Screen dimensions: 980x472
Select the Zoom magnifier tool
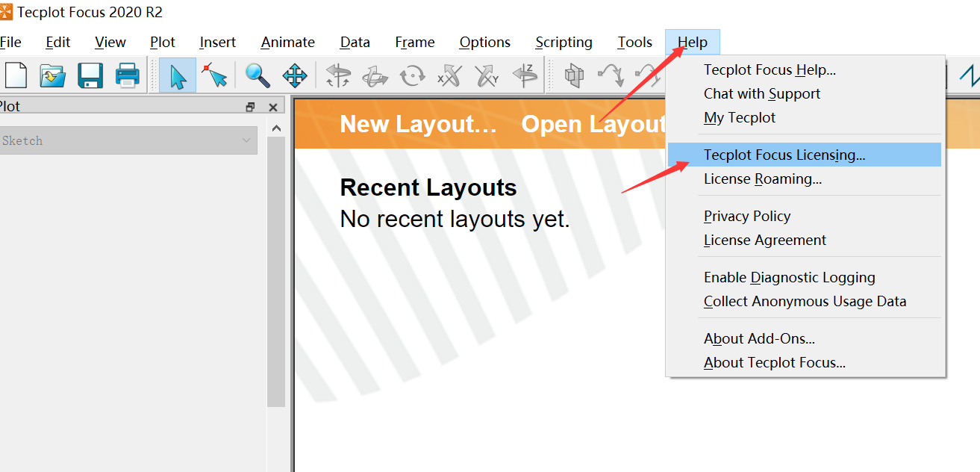point(258,75)
